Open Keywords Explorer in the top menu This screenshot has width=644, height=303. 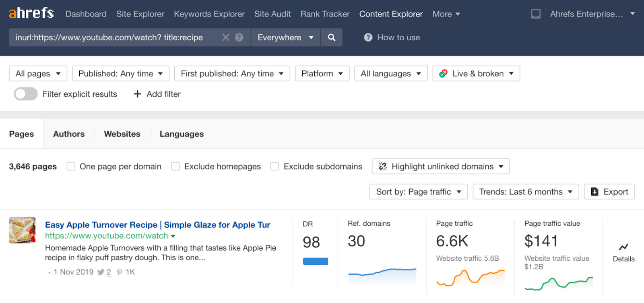tap(209, 14)
